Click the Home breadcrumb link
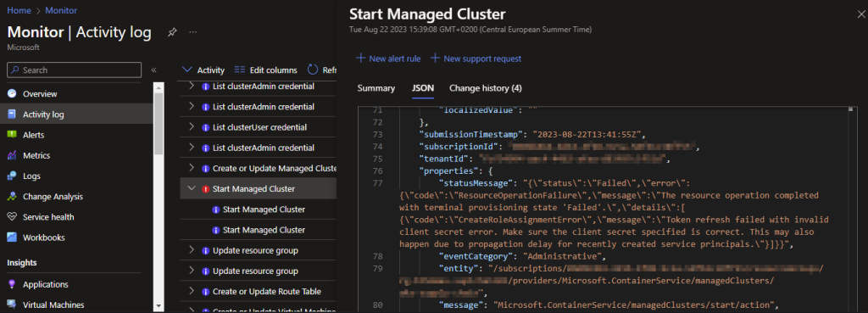Screen dimensions: 868x313 click(x=19, y=10)
